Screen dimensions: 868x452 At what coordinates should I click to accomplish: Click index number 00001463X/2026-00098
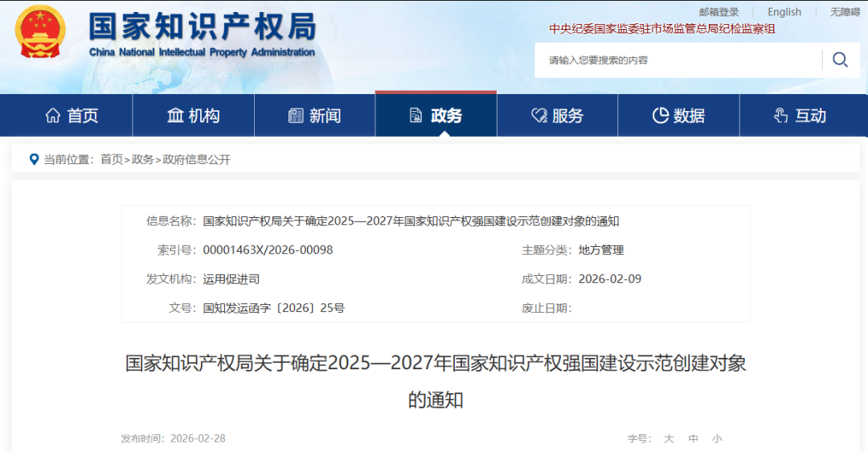click(x=268, y=250)
